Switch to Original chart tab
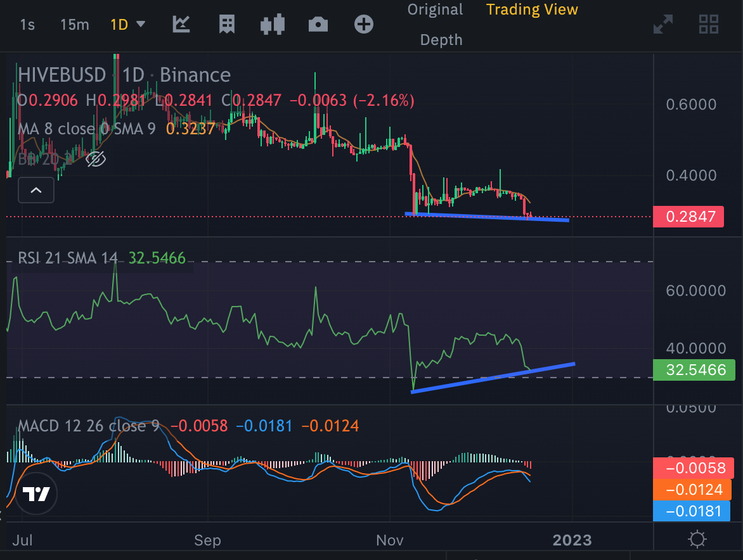This screenshot has width=743, height=560. click(435, 10)
